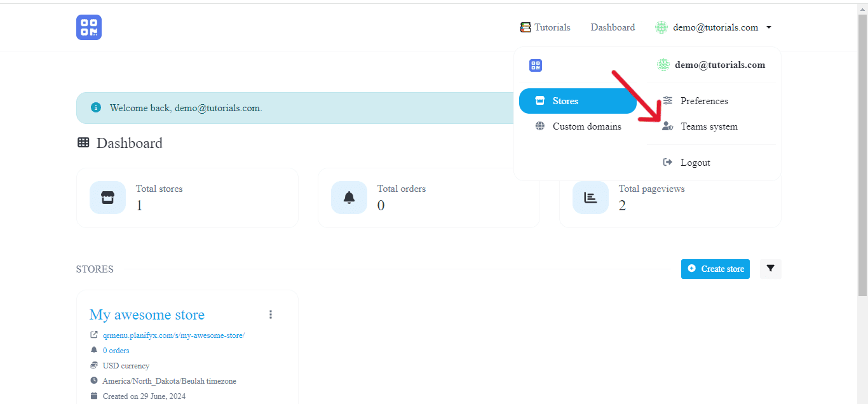Click the filter funnel icon button
The height and width of the screenshot is (404, 868).
click(770, 269)
